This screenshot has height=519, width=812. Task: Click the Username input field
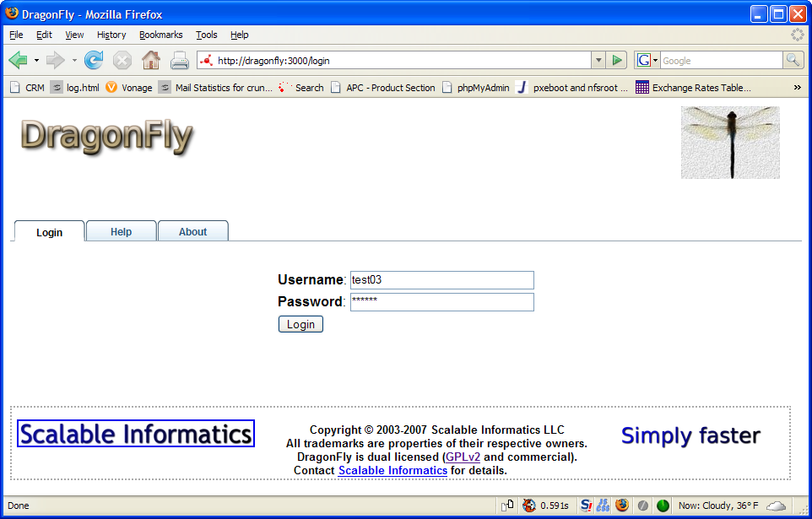pyautogui.click(x=441, y=279)
